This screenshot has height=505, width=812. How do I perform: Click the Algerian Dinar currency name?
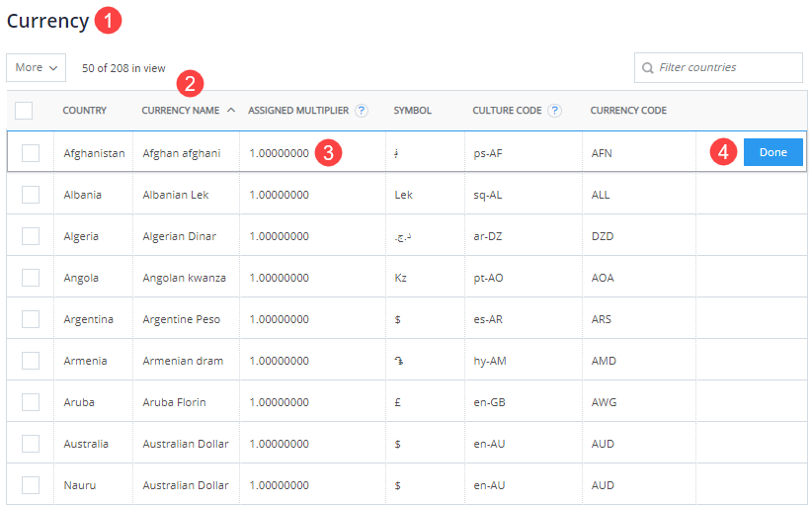pyautogui.click(x=179, y=236)
